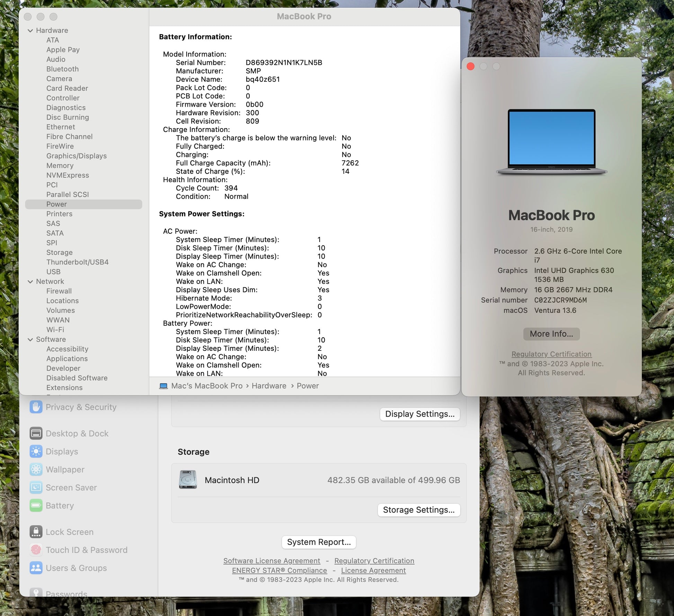The width and height of the screenshot is (674, 616).
Task: Click the Users & Groups icon
Action: [36, 568]
